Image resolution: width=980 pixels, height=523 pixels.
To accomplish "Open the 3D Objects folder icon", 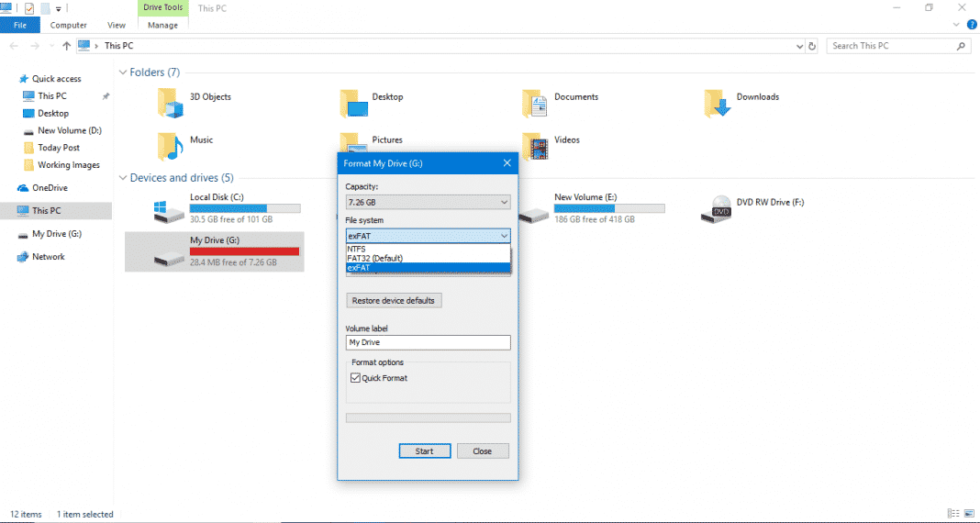I will (x=170, y=103).
